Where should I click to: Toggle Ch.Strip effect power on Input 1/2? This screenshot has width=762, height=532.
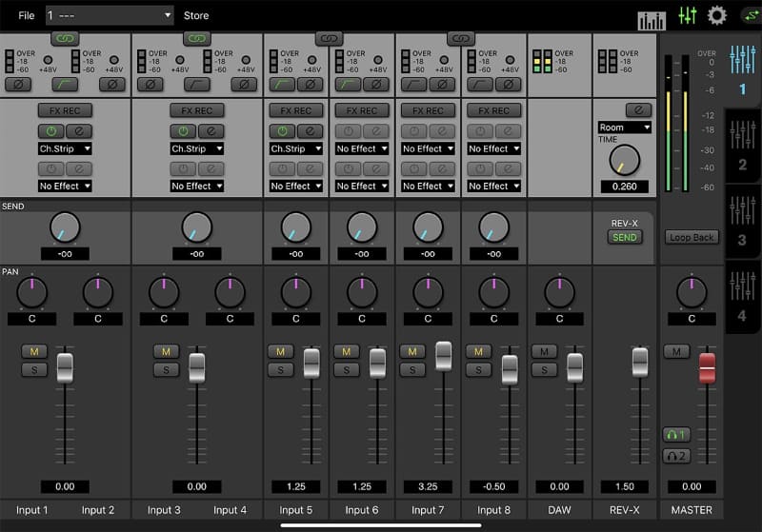click(x=51, y=131)
